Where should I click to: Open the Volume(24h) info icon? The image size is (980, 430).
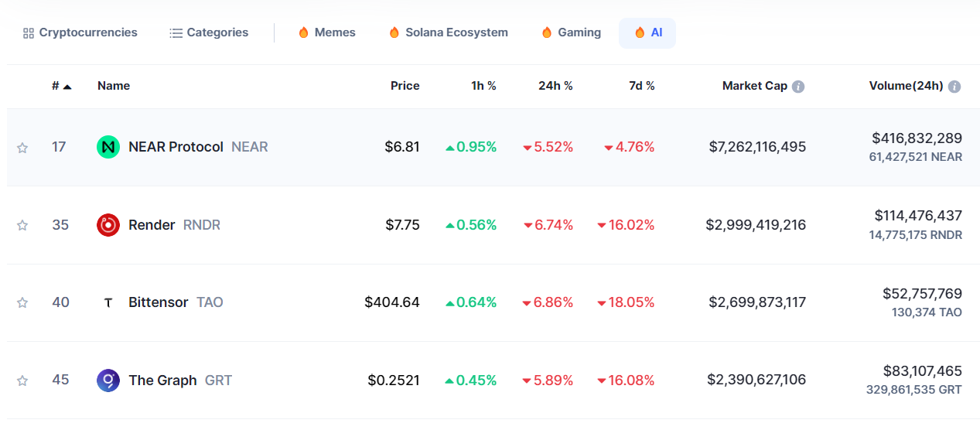(954, 87)
